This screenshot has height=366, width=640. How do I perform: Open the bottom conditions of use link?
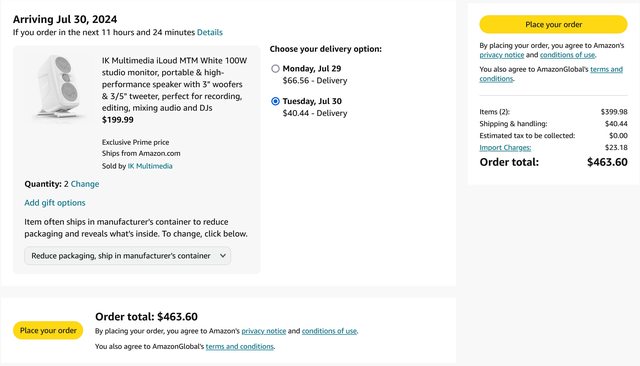pos(329,331)
